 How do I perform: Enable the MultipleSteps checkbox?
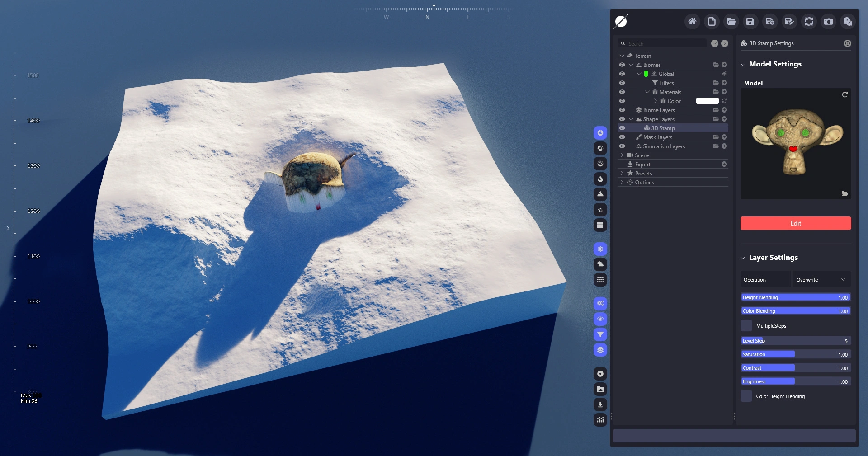click(746, 326)
